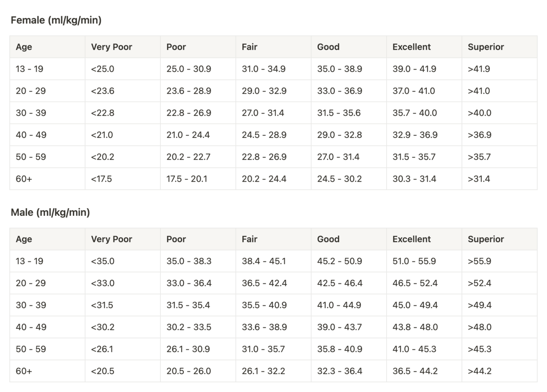Select the Male cell showing ">44.2"
Image resolution: width=547 pixels, height=392 pixels.
(x=479, y=371)
